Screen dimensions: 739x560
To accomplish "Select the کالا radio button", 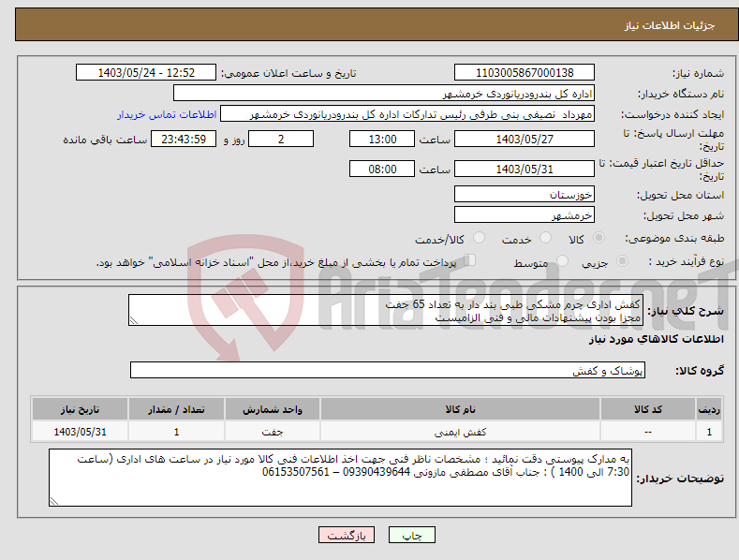I will point(599,238).
